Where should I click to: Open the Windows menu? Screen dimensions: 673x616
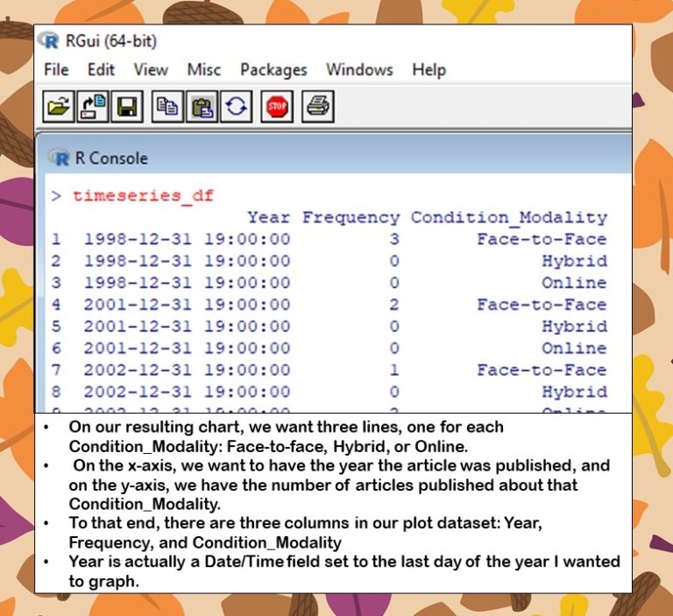(359, 70)
